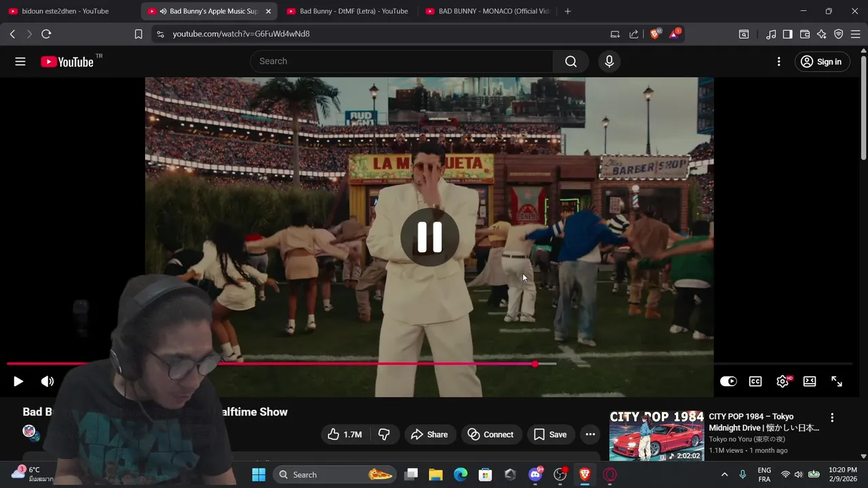
Task: Click the address bar URL
Action: pos(241,34)
